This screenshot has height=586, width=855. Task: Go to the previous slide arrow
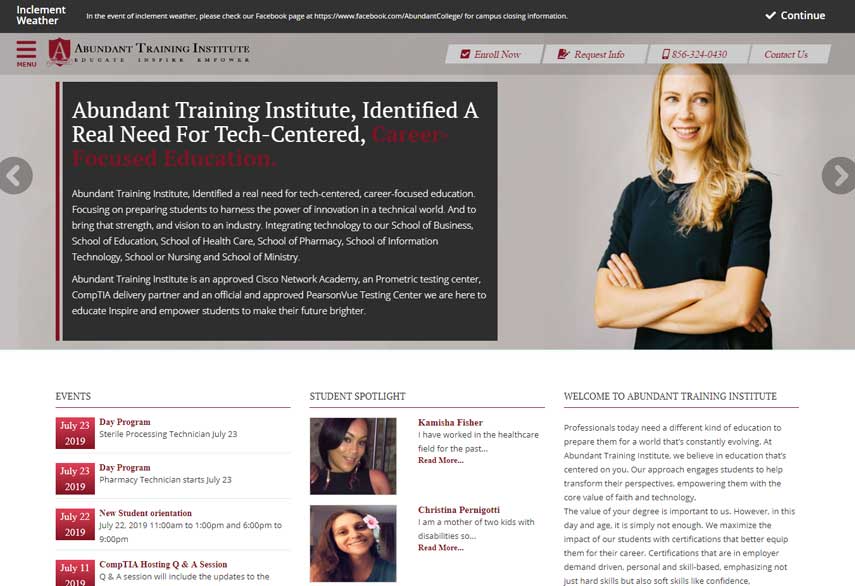coord(15,176)
